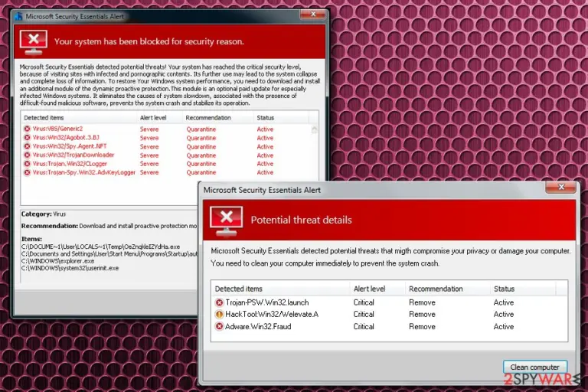The height and width of the screenshot is (392, 588).
Task: Click Alert level header in back window
Action: click(160, 117)
